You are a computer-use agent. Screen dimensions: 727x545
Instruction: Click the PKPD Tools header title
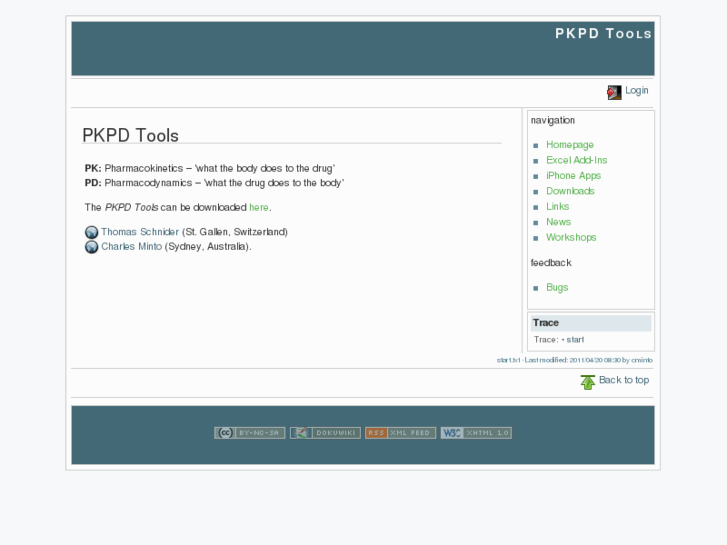pyautogui.click(x=603, y=33)
